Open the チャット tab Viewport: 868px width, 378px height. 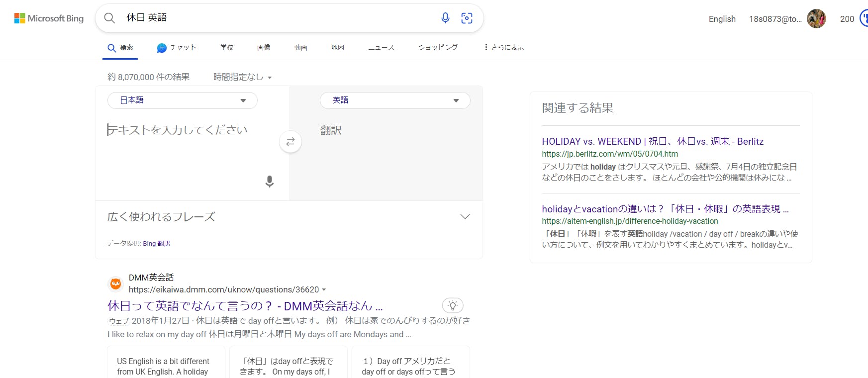177,48
